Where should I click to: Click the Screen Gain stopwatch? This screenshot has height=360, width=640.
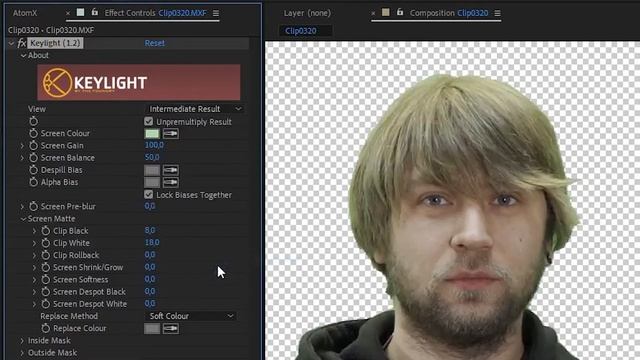tap(33, 146)
